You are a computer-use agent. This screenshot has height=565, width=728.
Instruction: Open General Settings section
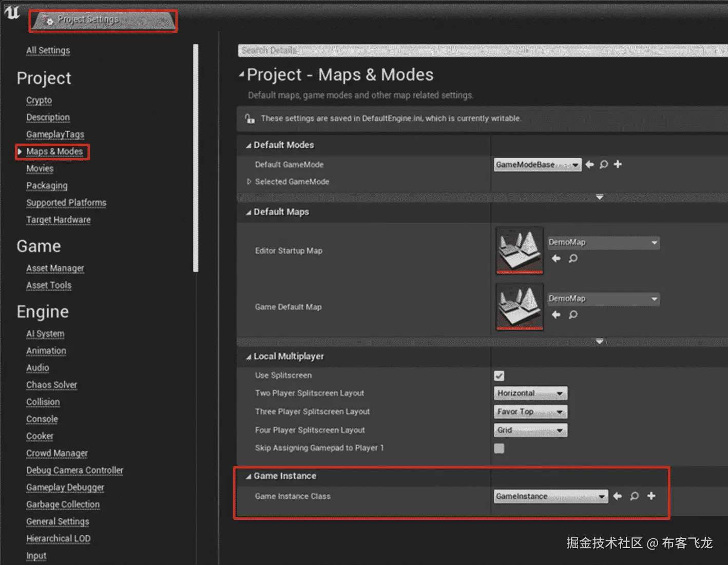coord(58,521)
